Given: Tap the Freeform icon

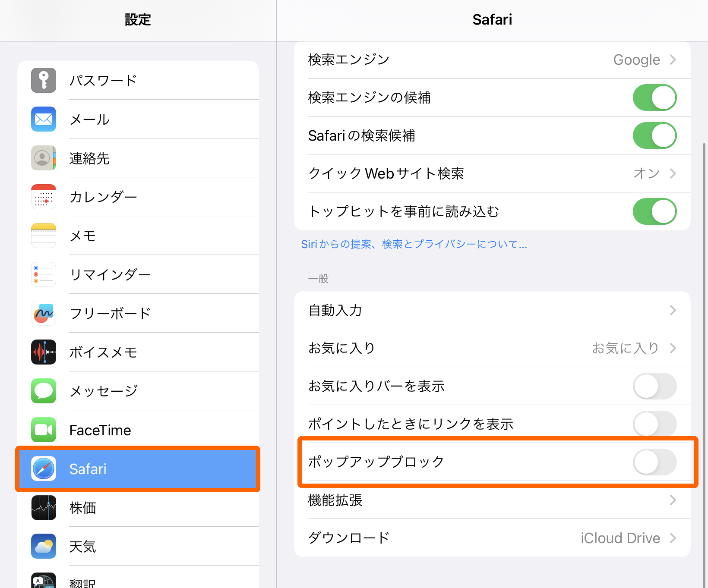Looking at the screenshot, I should point(44,313).
